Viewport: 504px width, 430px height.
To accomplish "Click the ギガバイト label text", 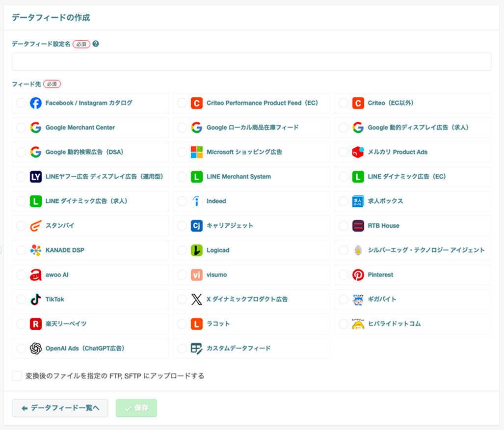I will [382, 299].
